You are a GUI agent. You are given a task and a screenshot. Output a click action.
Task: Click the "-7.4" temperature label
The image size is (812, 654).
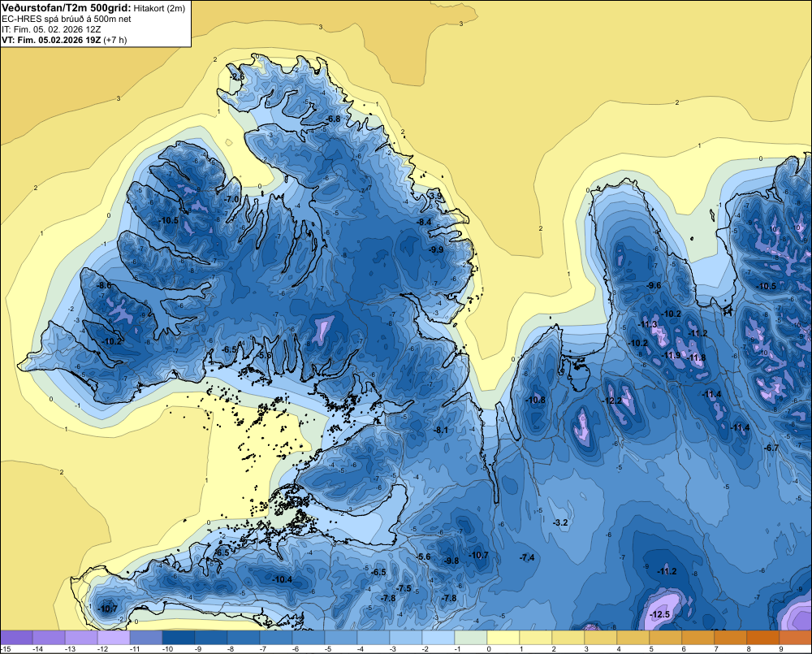(527, 557)
